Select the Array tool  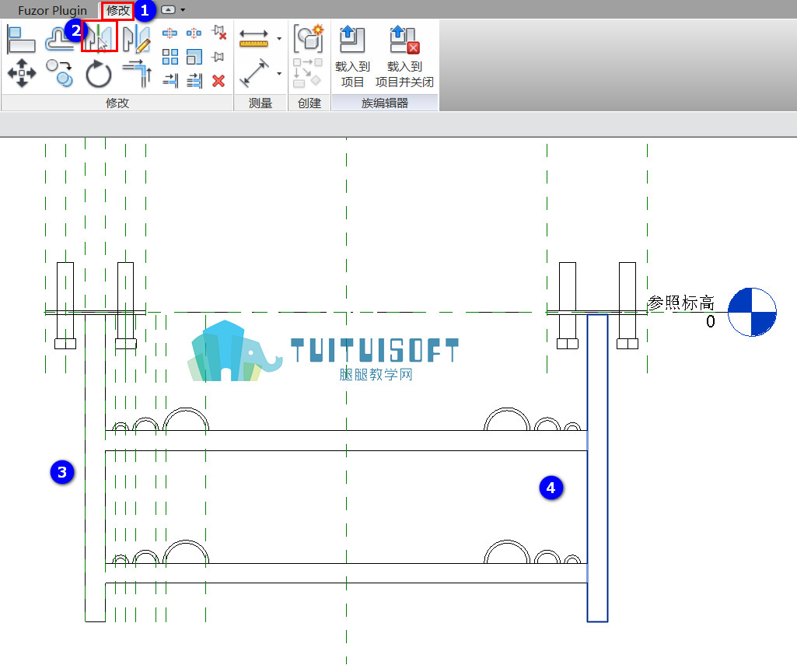tap(170, 57)
